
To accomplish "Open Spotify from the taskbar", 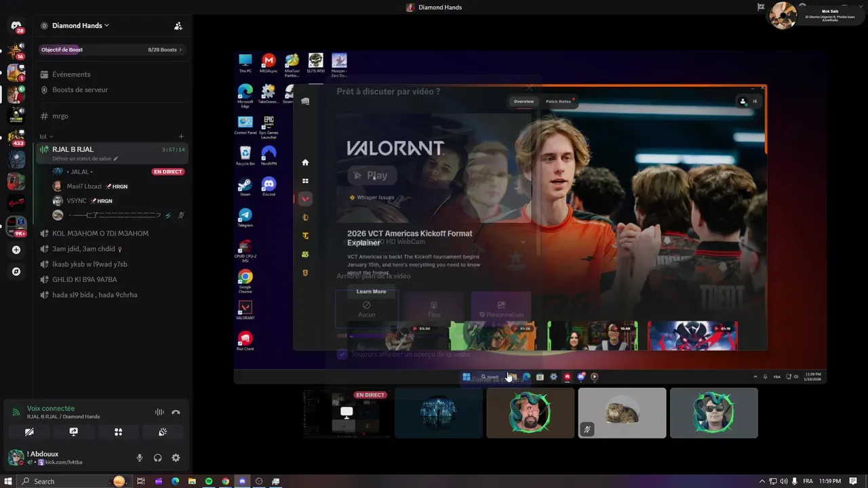I will 209,481.
